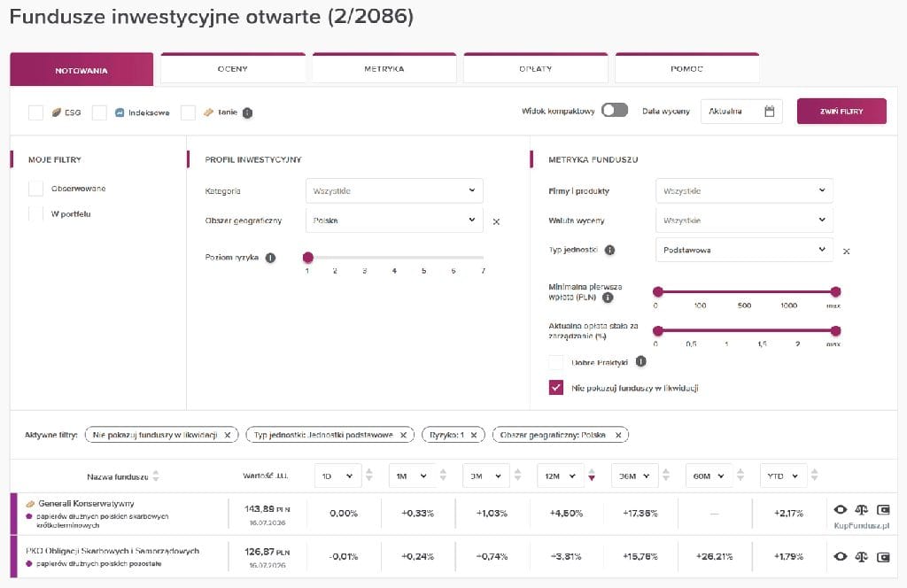Remove the 'Obszar geograficzny: Polska' filter chip

618,435
